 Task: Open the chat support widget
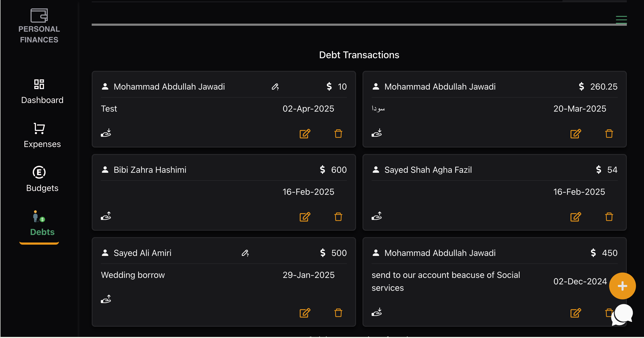tap(623, 314)
